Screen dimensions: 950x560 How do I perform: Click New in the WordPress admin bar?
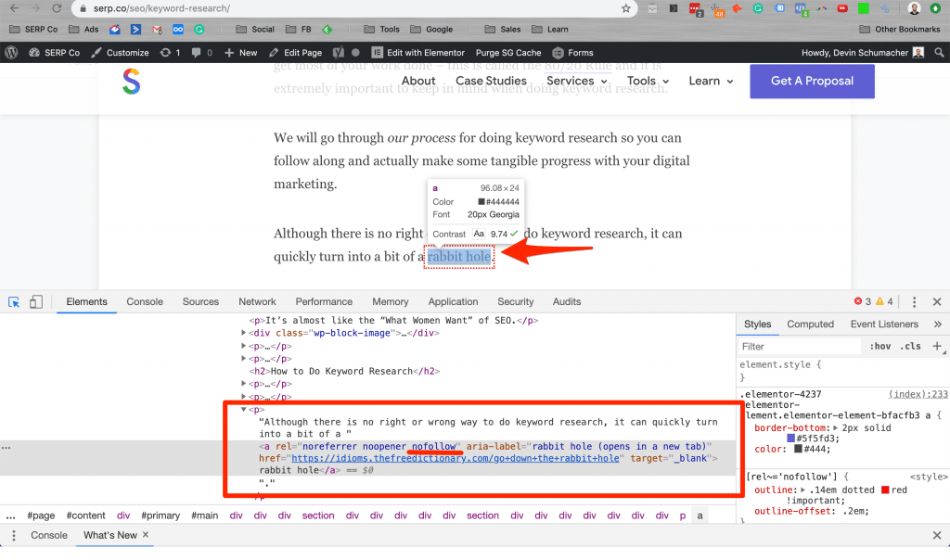pos(240,53)
